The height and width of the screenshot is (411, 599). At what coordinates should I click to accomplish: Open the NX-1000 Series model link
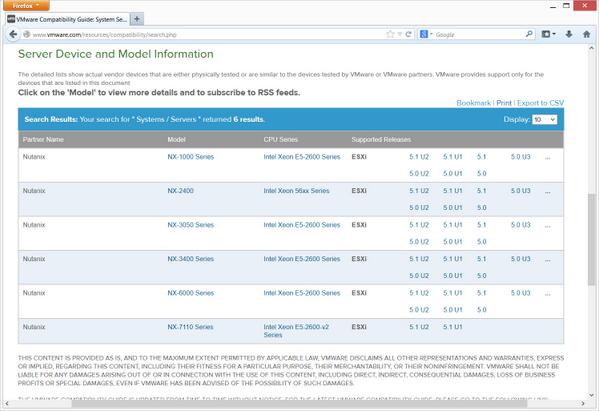coord(190,157)
